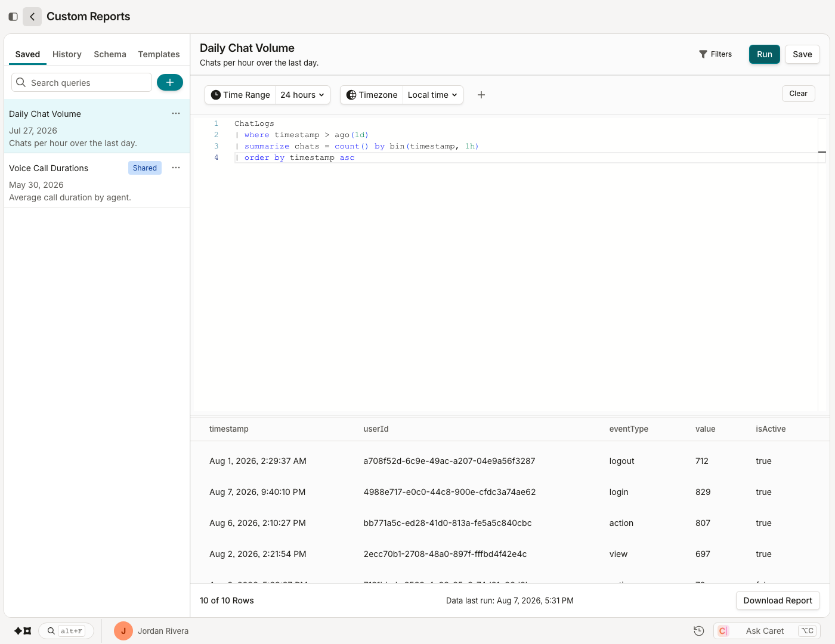Screen dimensions: 835x644
Task: Open quick search with alt+F button
Action: tap(66, 631)
